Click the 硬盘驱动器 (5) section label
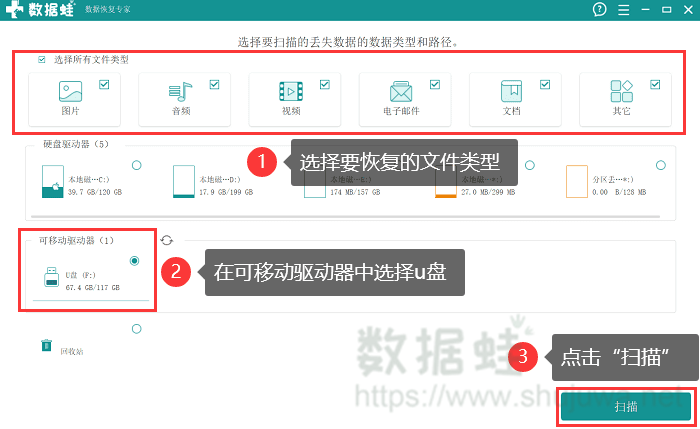This screenshot has height=429, width=700. 76,144
